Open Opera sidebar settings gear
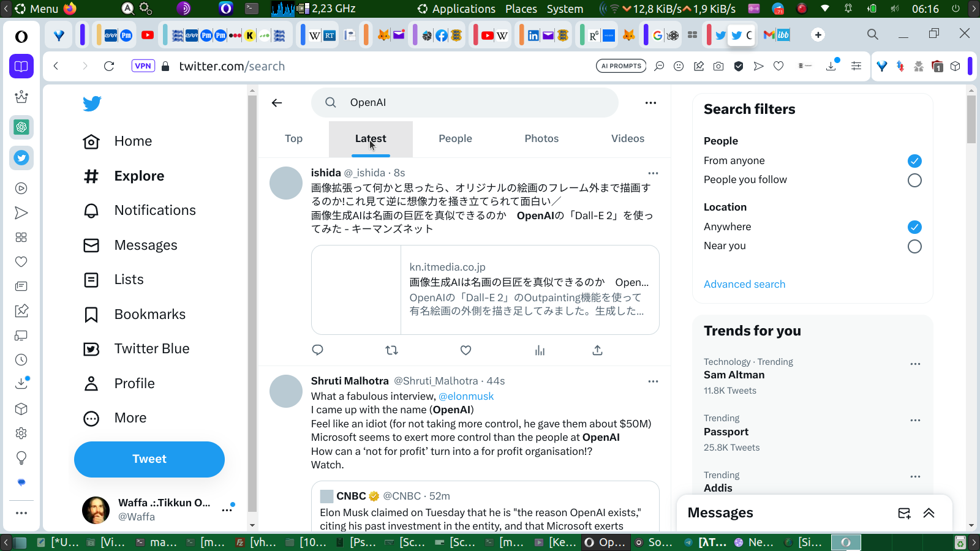Screen dimensions: 980x551 (x=21, y=433)
